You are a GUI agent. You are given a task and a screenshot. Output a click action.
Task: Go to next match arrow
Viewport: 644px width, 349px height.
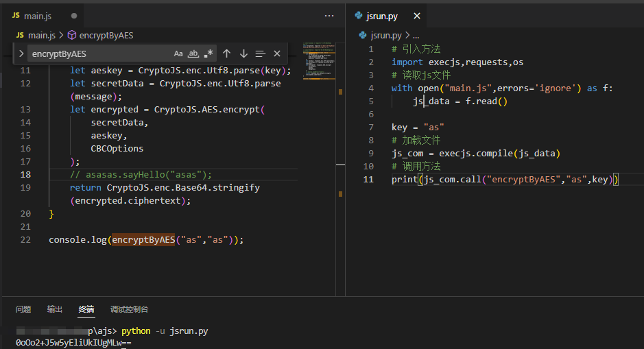[x=243, y=53]
